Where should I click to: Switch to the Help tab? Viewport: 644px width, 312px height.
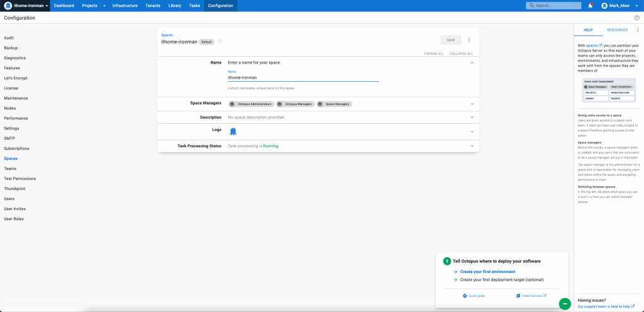coord(588,30)
